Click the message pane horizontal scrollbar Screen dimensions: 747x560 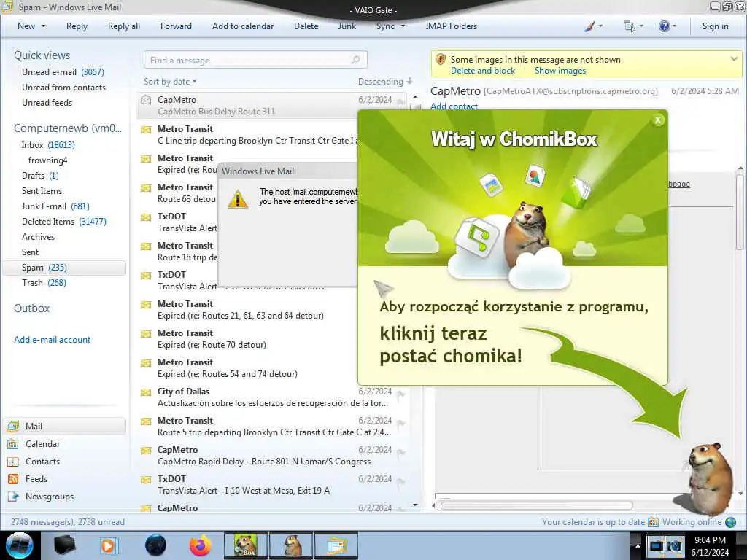tap(536, 506)
